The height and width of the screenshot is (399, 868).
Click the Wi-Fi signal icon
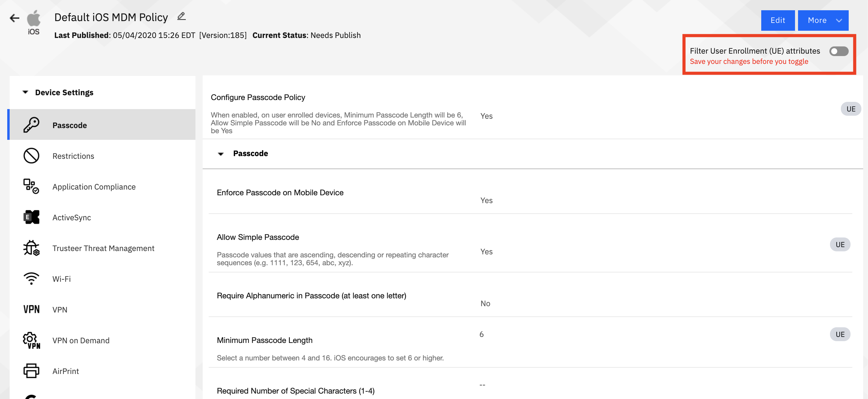(x=31, y=279)
